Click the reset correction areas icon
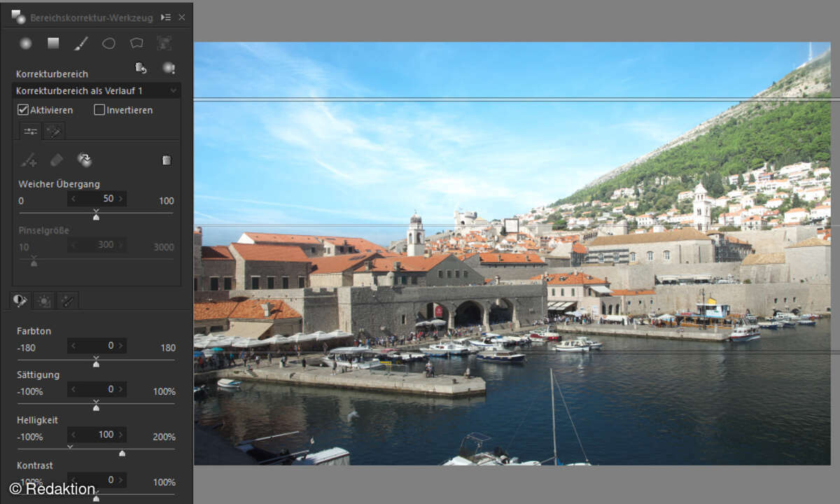 pos(141,68)
